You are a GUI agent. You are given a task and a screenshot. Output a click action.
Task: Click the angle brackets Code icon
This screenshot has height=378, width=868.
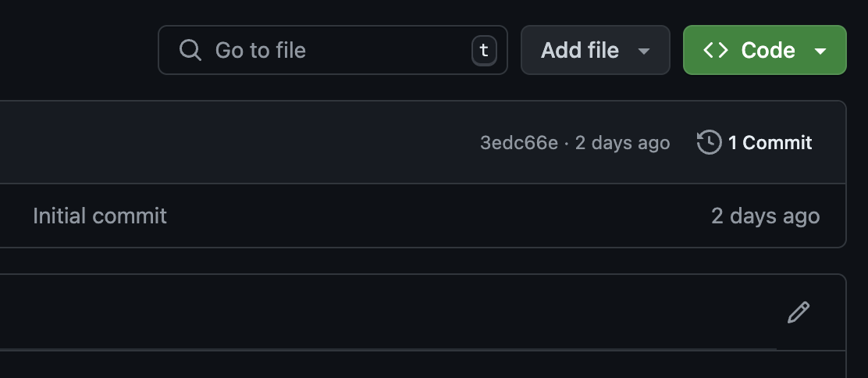tap(716, 50)
